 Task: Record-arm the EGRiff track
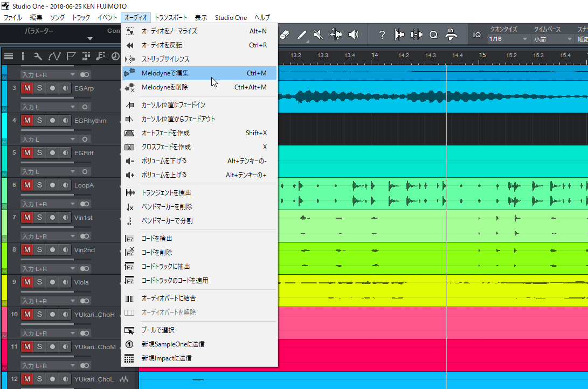click(52, 152)
